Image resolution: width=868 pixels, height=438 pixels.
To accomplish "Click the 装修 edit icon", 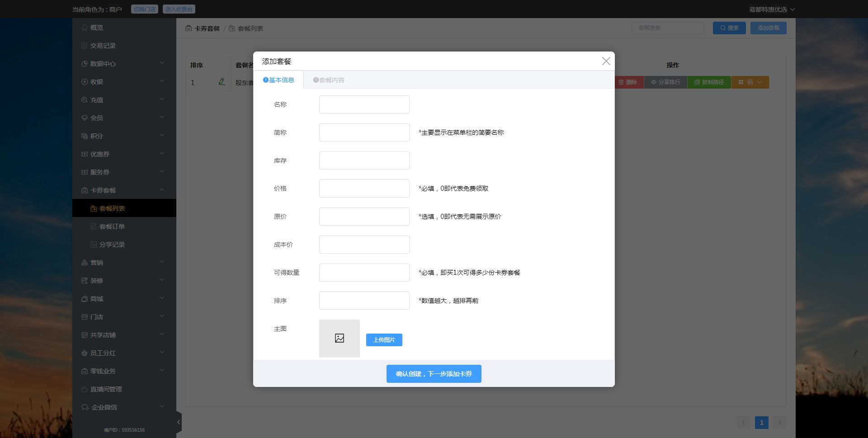I will pos(85,281).
